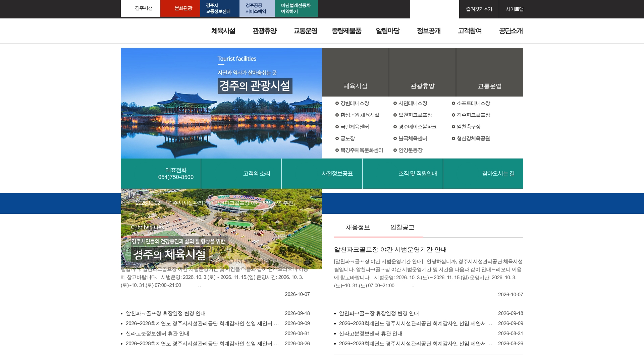
Task: Go to 경주시 교통정보센터
Action: (x=220, y=8)
